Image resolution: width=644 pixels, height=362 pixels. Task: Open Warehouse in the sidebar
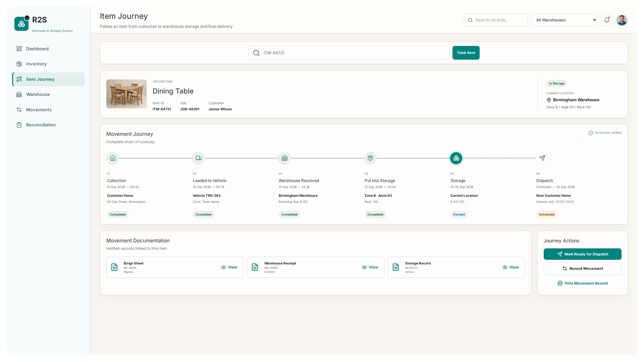point(49,94)
